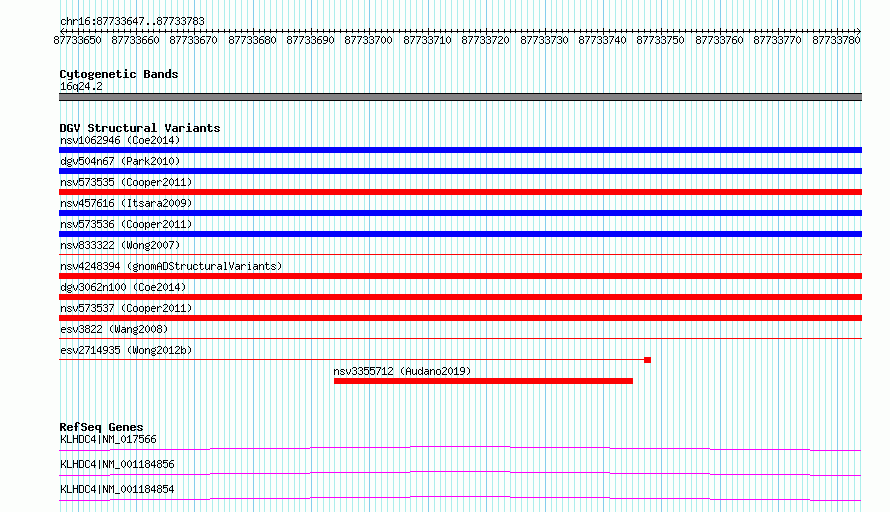Click the blue bar under dgv504n67
The width and height of the screenshot is (890, 512).
(x=460, y=171)
